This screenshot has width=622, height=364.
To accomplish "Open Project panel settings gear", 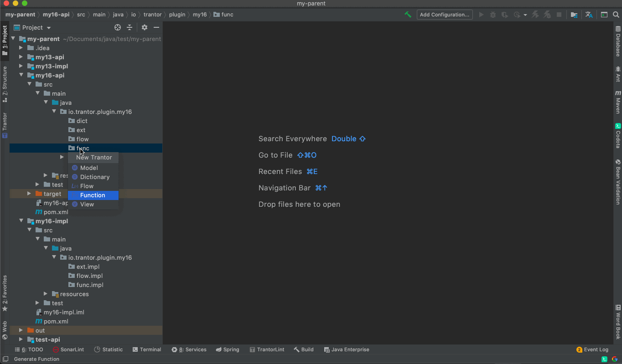I will (144, 27).
